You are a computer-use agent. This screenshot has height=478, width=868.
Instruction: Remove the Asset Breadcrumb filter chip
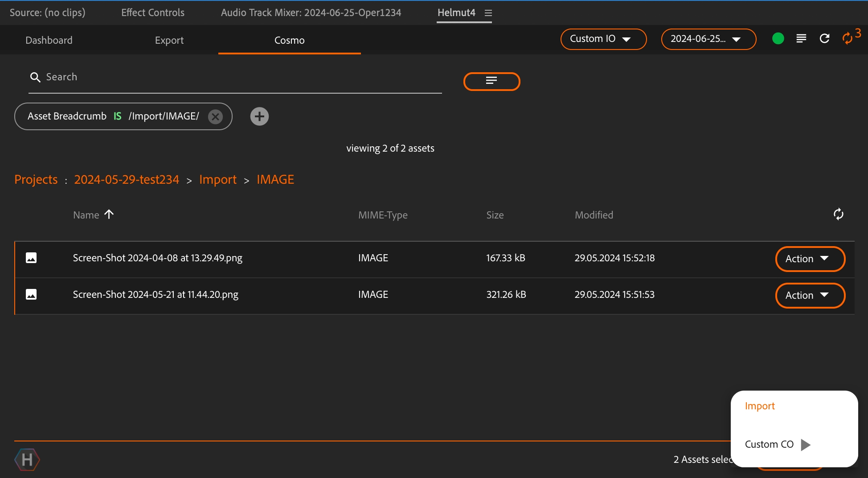click(x=215, y=116)
